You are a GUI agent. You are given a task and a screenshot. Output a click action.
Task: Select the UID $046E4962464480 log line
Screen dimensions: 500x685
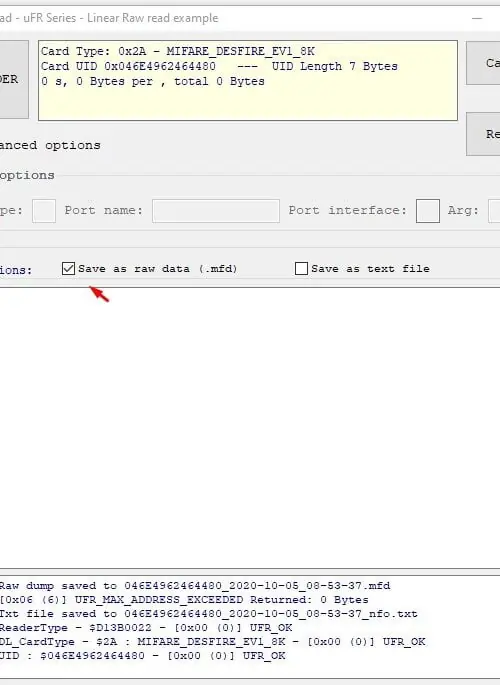tap(142, 656)
